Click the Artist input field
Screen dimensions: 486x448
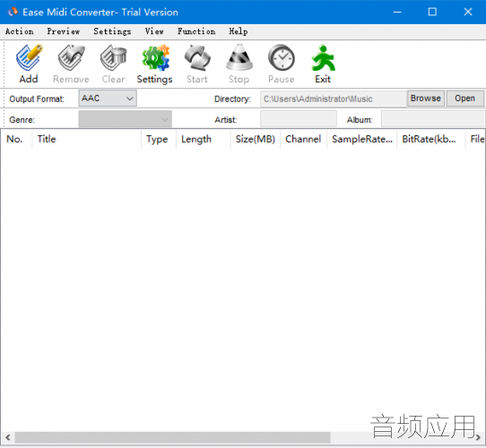(299, 119)
